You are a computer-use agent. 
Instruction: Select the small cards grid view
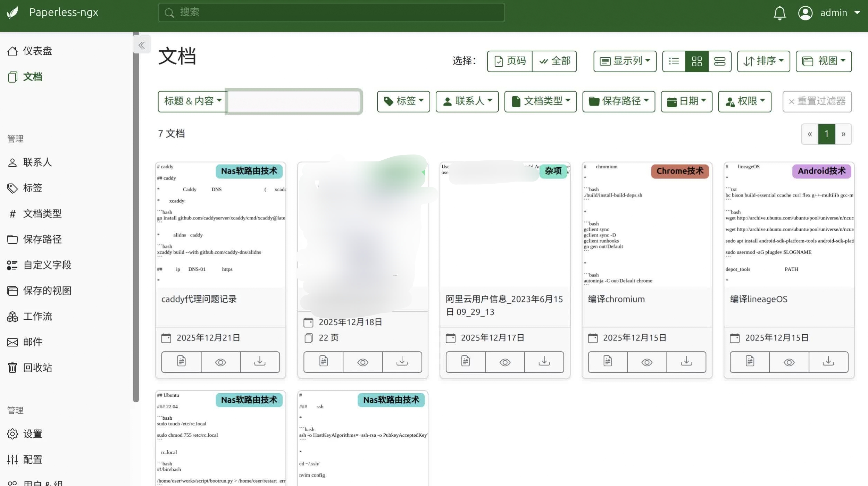[x=696, y=61]
